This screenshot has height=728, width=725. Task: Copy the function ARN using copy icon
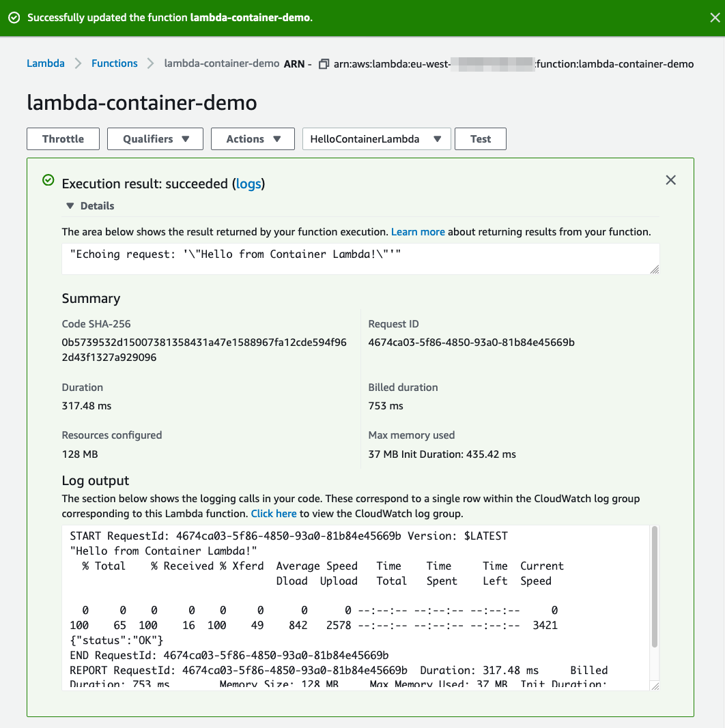[x=324, y=63]
